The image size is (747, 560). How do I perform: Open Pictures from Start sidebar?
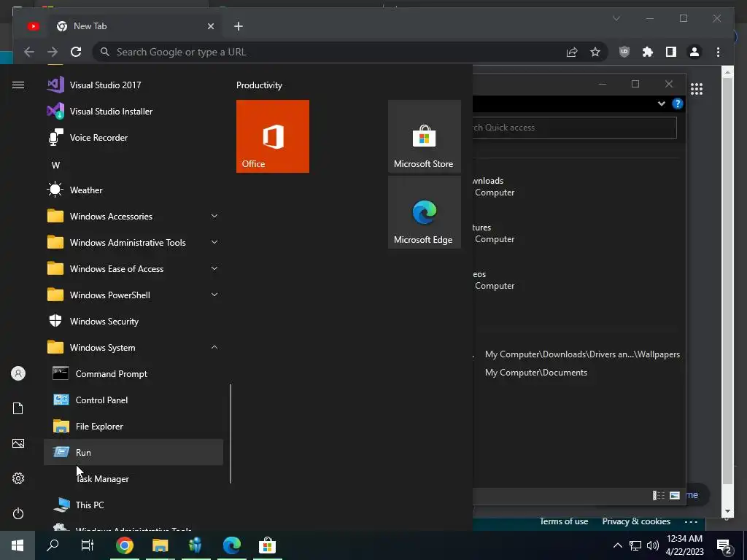tap(18, 443)
